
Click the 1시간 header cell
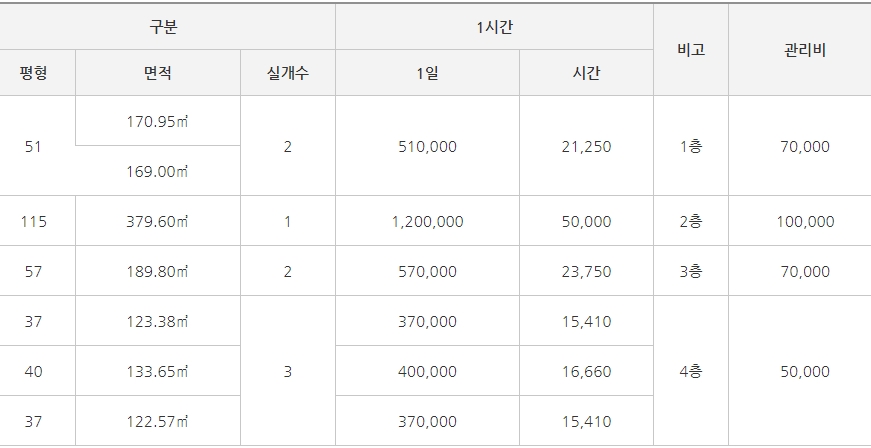pyautogui.click(x=494, y=27)
